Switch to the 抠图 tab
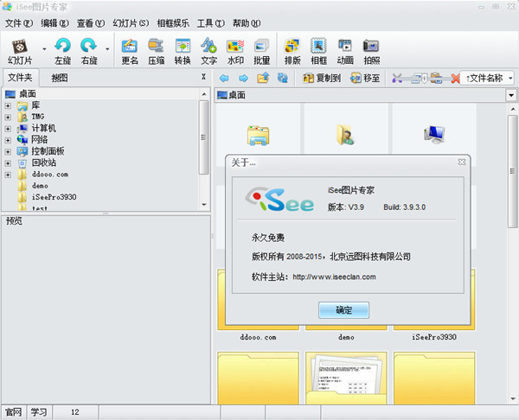Image resolution: width=519 pixels, height=420 pixels. pos(60,78)
